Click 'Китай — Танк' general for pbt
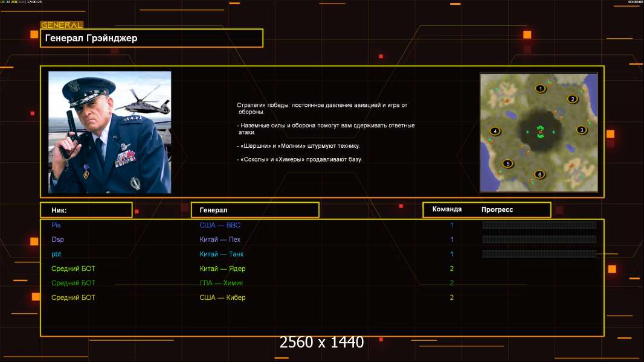The height and width of the screenshot is (362, 644). [221, 254]
